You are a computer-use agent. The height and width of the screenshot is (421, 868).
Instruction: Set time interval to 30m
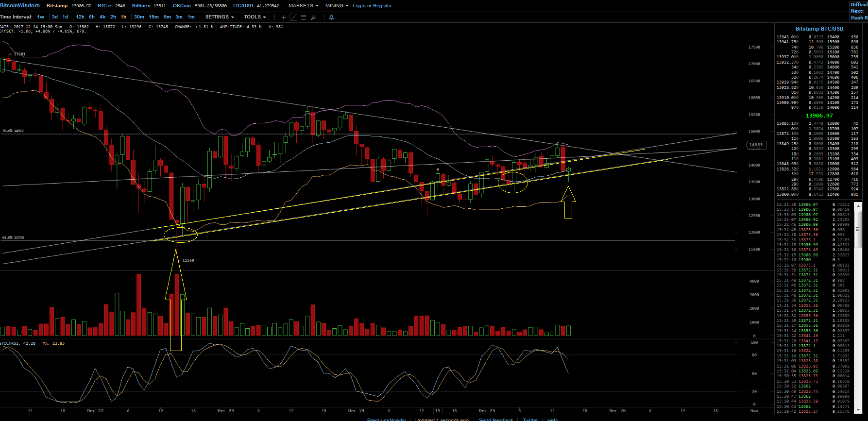(139, 17)
